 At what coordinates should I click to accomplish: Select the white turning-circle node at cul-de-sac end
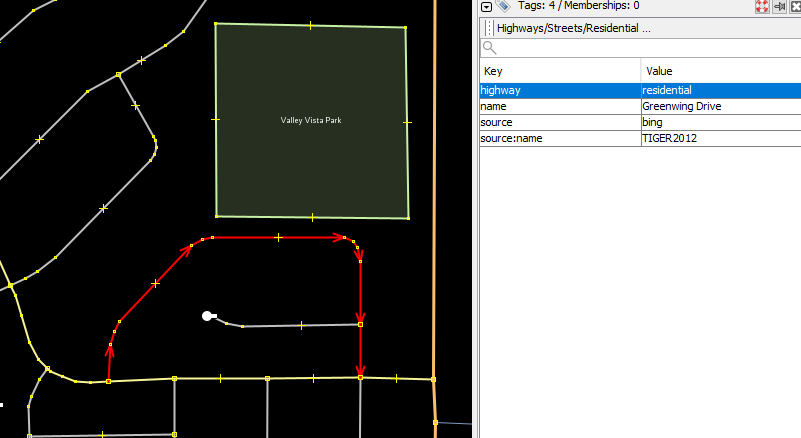[x=207, y=316]
